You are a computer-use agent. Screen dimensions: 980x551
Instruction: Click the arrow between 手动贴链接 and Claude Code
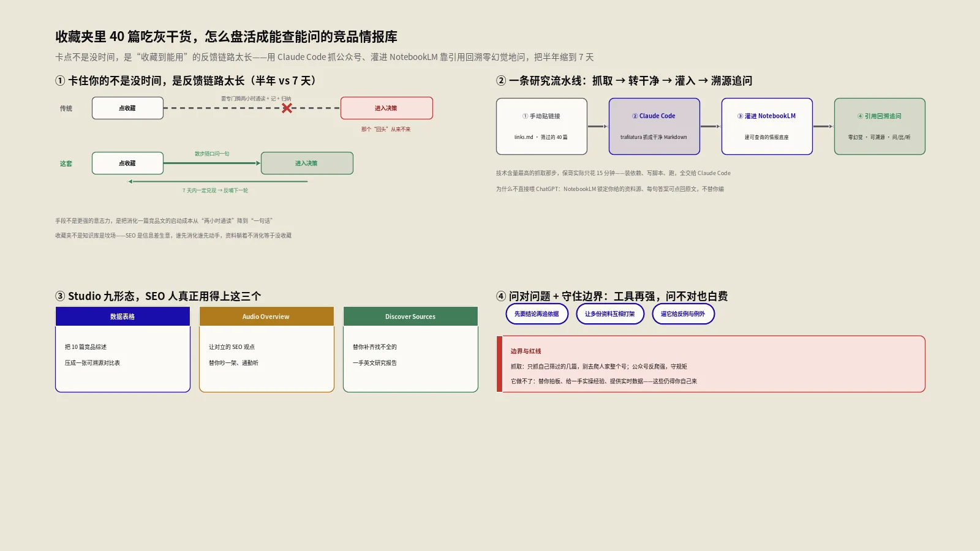pyautogui.click(x=598, y=127)
